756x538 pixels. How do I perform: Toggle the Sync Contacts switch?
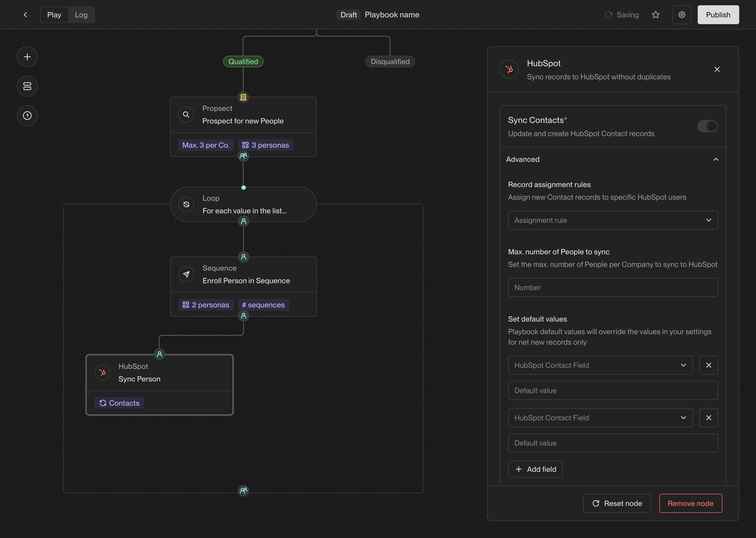[707, 126]
